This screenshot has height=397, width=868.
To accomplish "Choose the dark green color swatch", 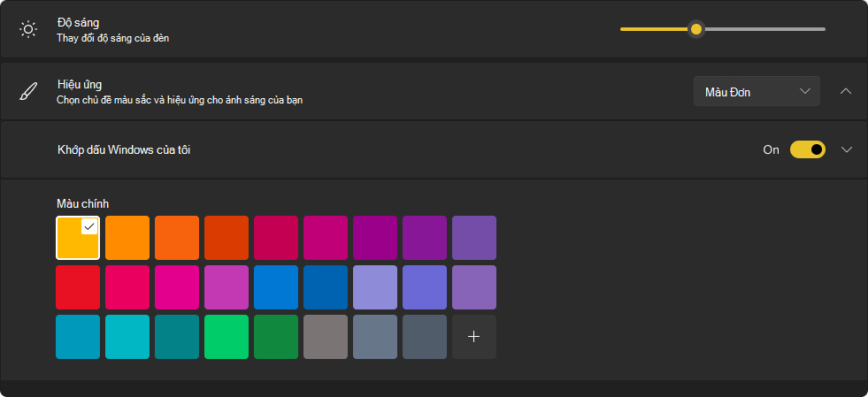I will tap(276, 337).
